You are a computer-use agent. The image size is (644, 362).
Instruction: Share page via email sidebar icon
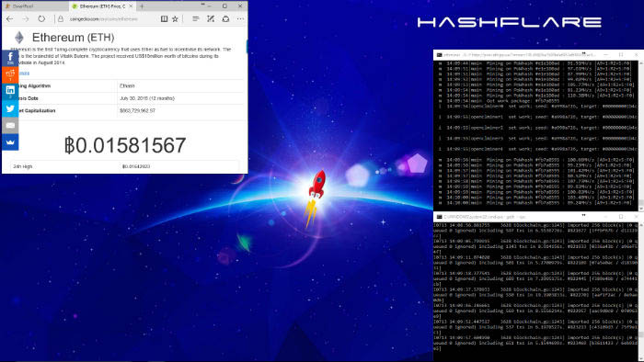point(10,126)
